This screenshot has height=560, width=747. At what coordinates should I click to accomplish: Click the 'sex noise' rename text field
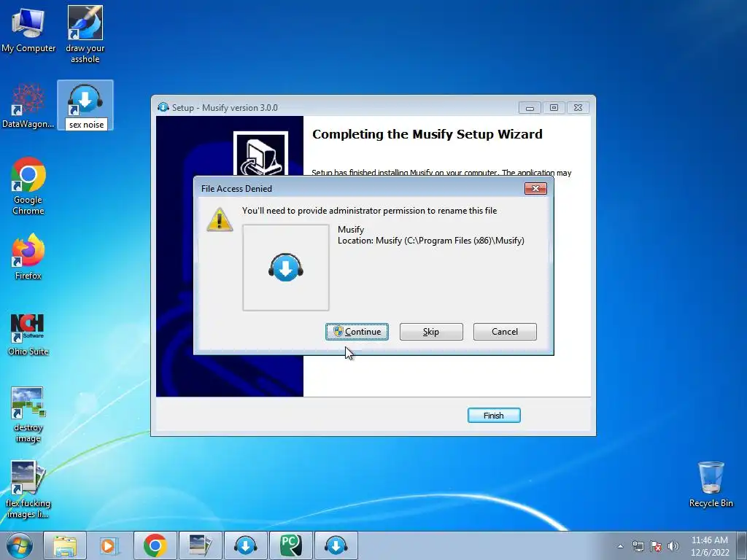pyautogui.click(x=86, y=124)
